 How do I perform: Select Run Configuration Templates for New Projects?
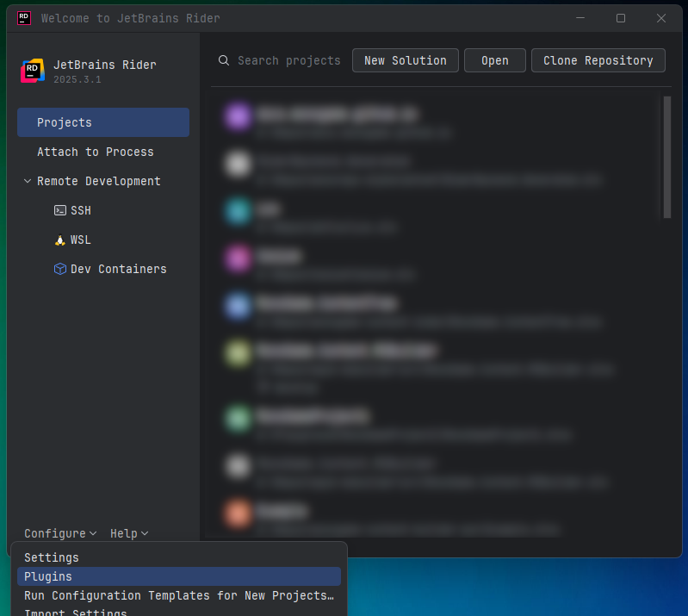coord(179,596)
